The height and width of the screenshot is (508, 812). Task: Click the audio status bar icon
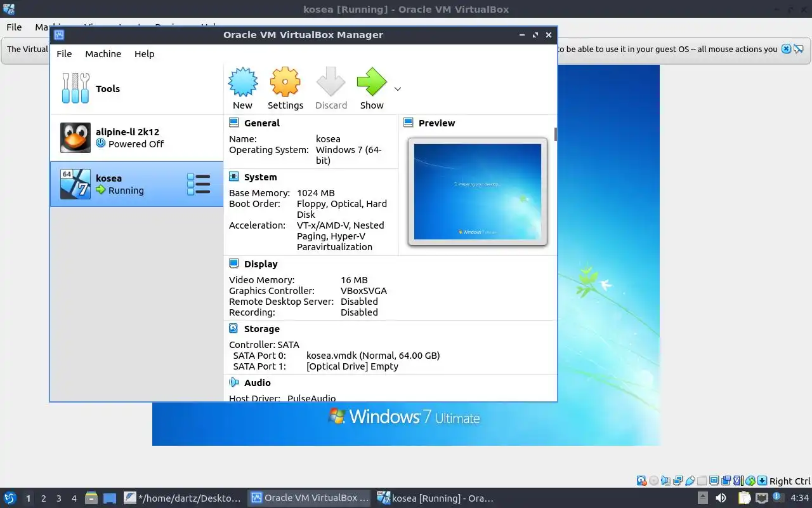[665, 481]
